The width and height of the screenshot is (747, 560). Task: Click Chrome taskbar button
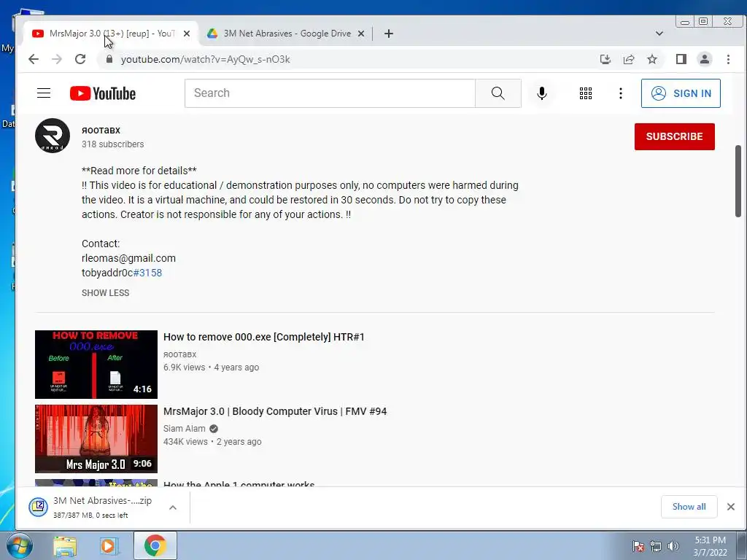[x=155, y=545]
